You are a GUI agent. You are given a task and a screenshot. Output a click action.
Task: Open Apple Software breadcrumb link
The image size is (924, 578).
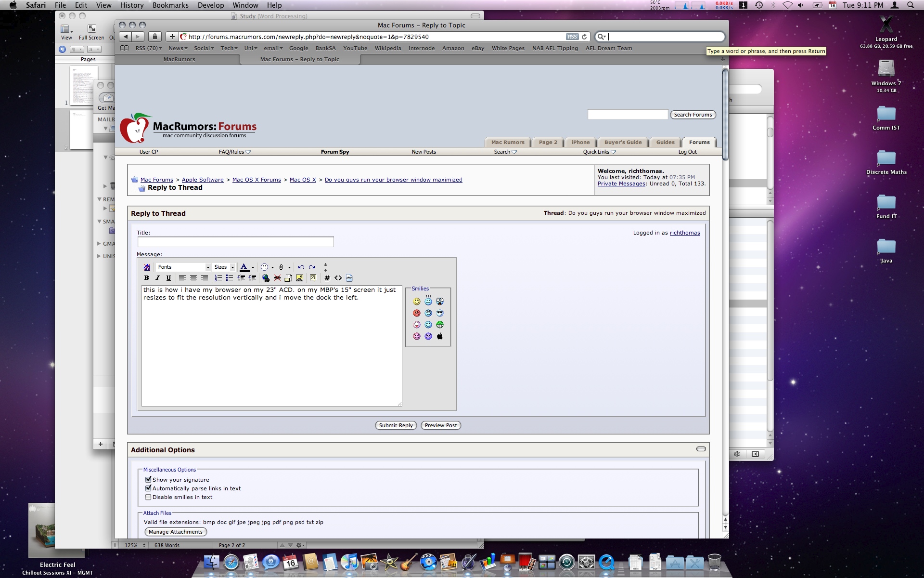(203, 180)
